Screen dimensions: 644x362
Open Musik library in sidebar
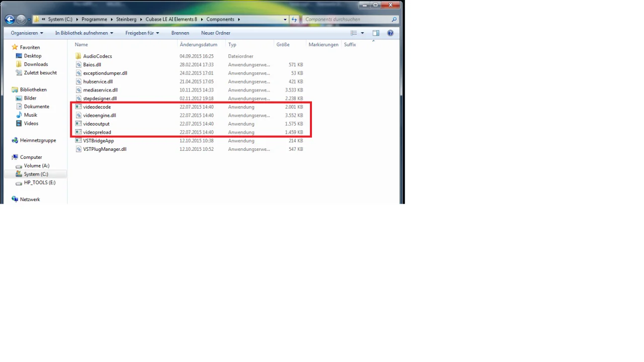tap(31, 115)
